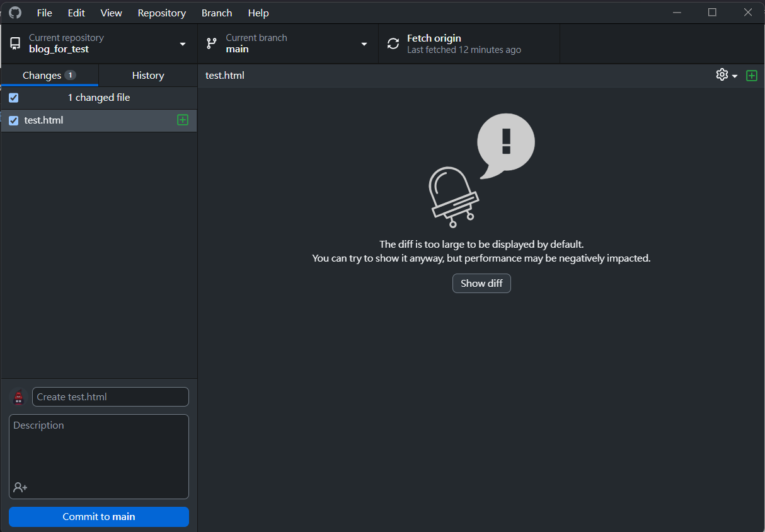
Task: Click the test.html title in the diff header
Action: tap(225, 76)
